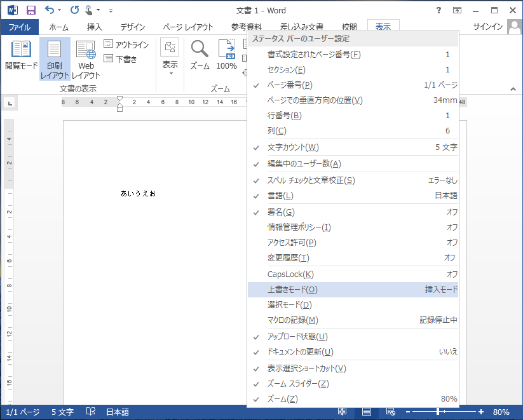Screen dimensions: 523x420
Task: Uncheck 文字カウント in status bar menu
Action: [x=293, y=147]
